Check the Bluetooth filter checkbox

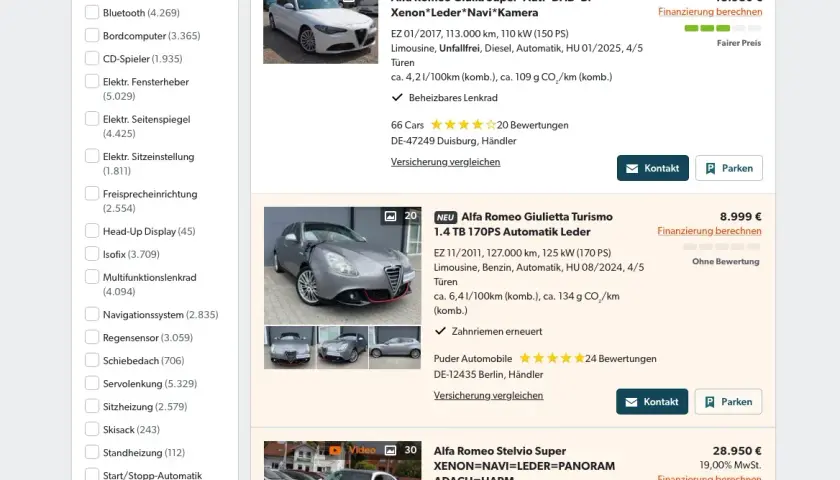point(92,12)
